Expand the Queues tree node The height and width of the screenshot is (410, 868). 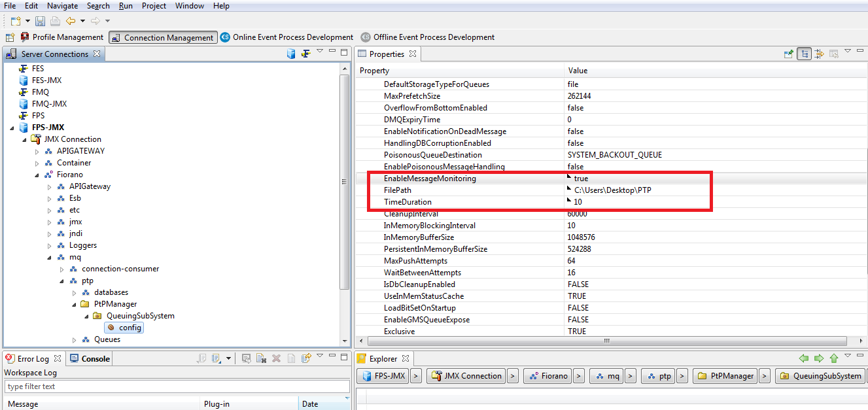coord(75,339)
